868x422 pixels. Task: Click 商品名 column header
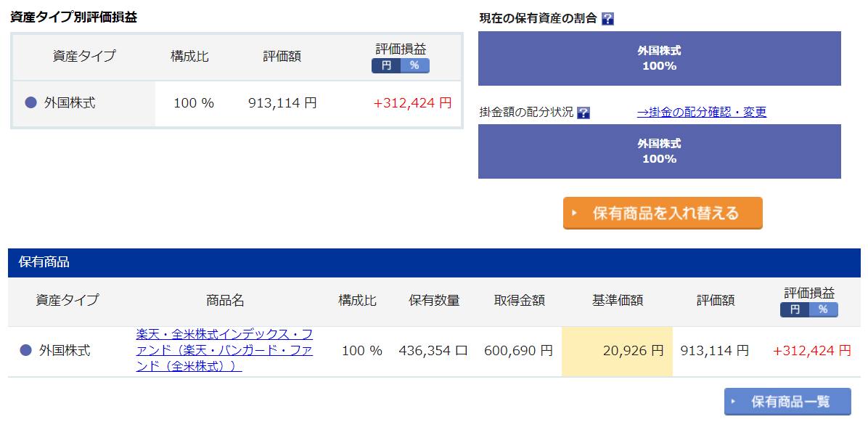(x=225, y=300)
